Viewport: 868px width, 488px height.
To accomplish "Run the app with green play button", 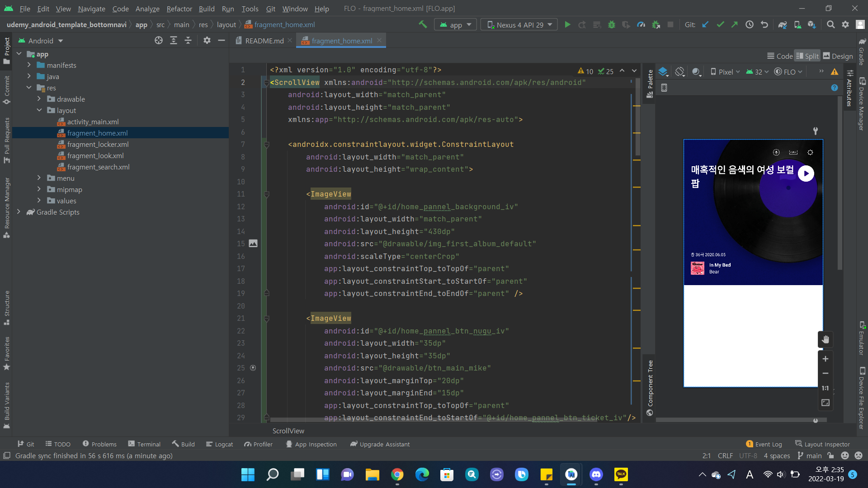I will tap(567, 25).
